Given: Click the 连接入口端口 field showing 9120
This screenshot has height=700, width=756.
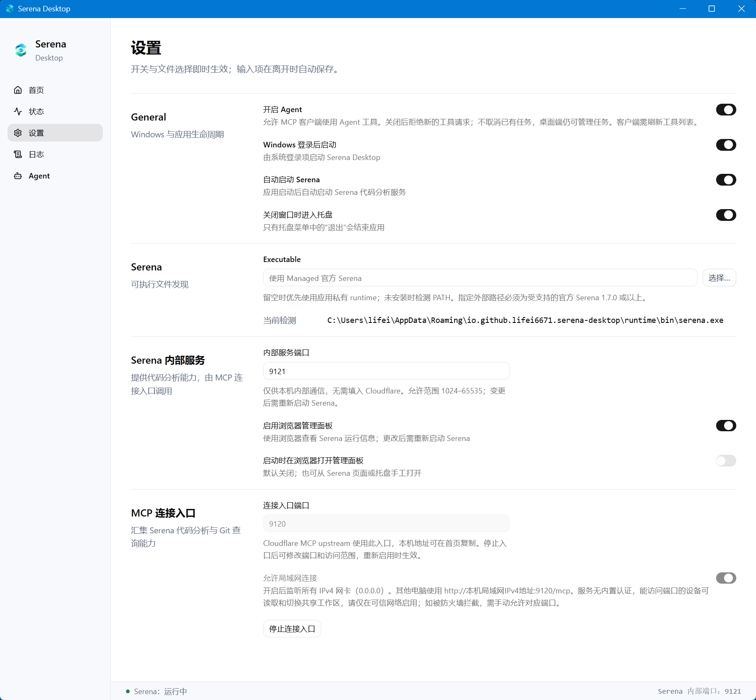Looking at the screenshot, I should (x=386, y=523).
